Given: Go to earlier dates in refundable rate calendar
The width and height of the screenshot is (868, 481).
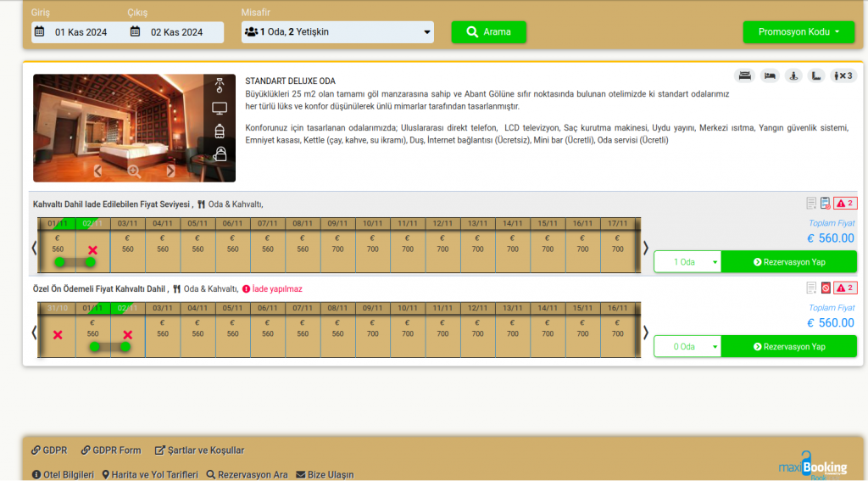Looking at the screenshot, I should (34, 248).
